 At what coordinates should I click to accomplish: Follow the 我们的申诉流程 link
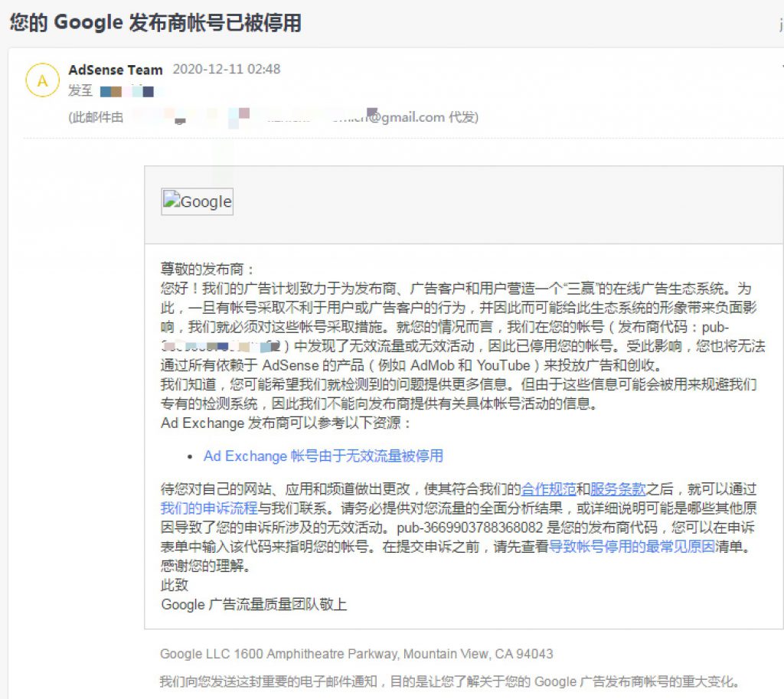coord(209,508)
